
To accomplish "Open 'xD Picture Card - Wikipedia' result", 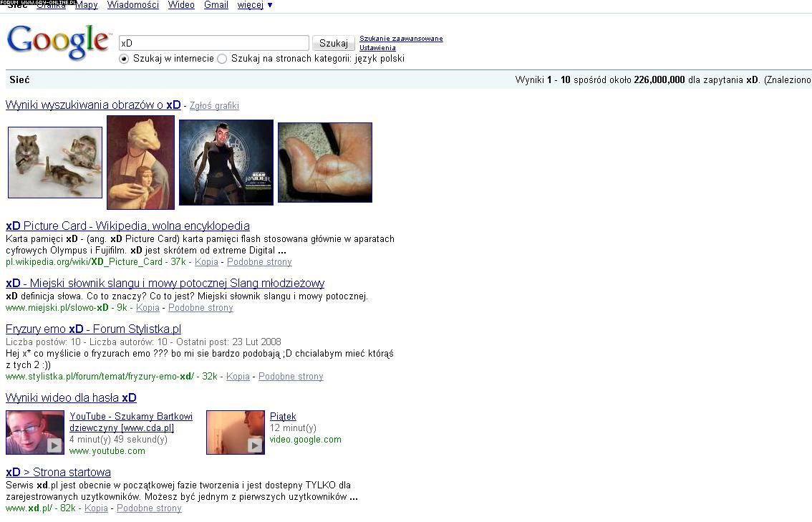I will (128, 226).
